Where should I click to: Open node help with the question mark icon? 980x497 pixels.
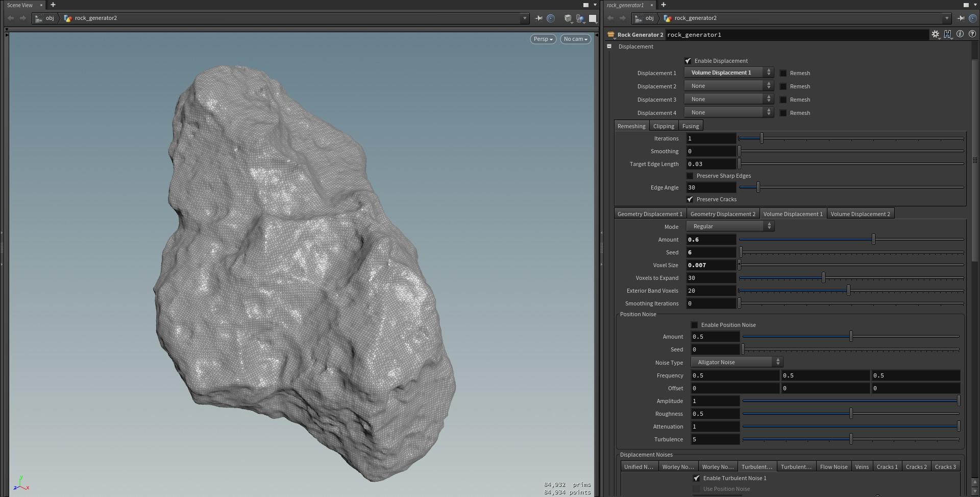click(x=973, y=34)
